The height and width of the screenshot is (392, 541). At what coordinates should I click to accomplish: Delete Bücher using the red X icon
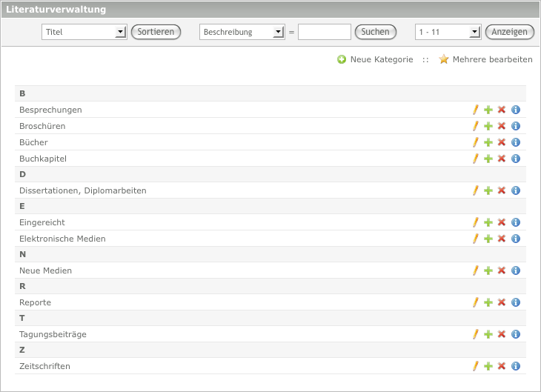tap(502, 142)
